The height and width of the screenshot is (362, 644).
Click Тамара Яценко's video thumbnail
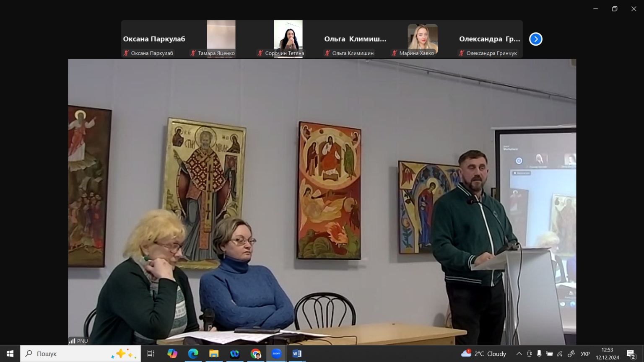(x=221, y=39)
